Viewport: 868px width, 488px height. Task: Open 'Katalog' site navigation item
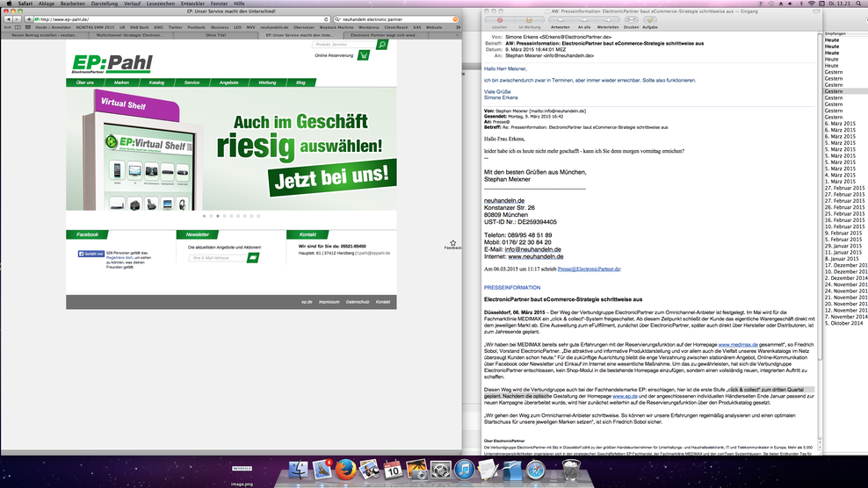(156, 83)
